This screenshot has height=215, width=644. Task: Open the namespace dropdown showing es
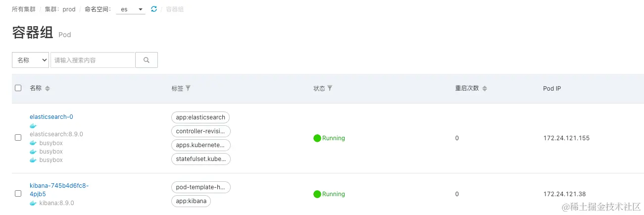pyautogui.click(x=130, y=9)
